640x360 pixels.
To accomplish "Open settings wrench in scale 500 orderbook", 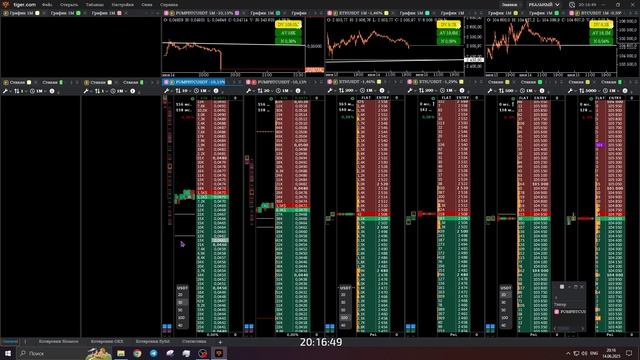I will click(490, 91).
